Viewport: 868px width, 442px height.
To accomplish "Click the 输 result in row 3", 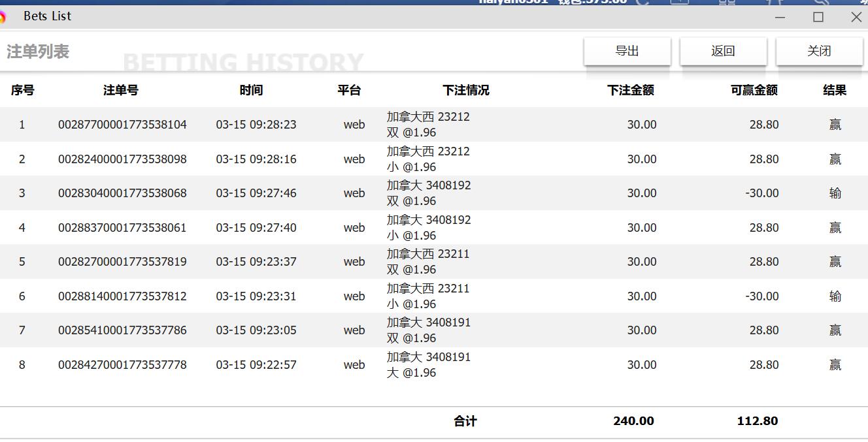I will pyautogui.click(x=835, y=193).
